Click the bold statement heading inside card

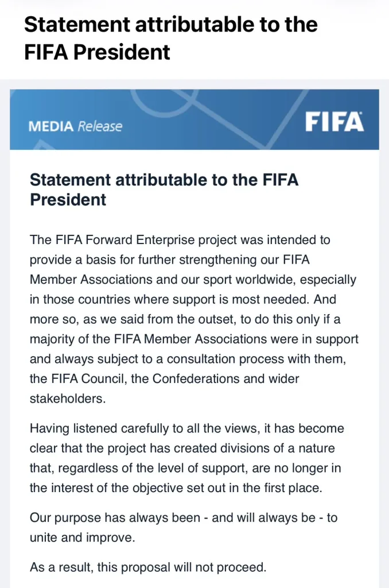164,189
